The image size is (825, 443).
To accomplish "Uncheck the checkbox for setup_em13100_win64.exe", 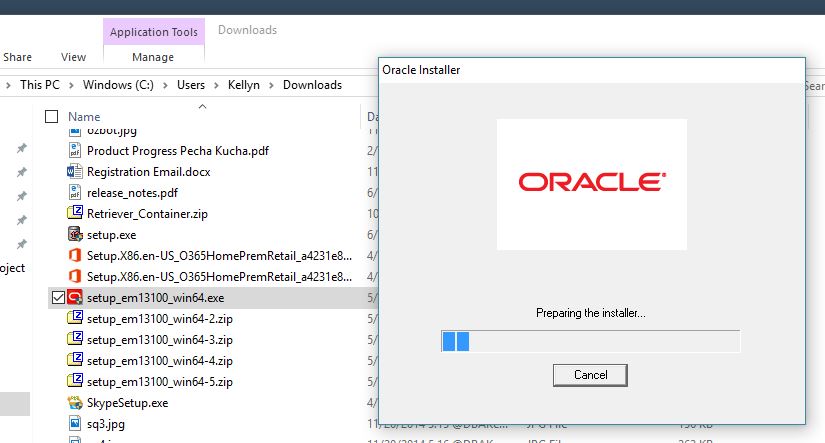I will [57, 297].
